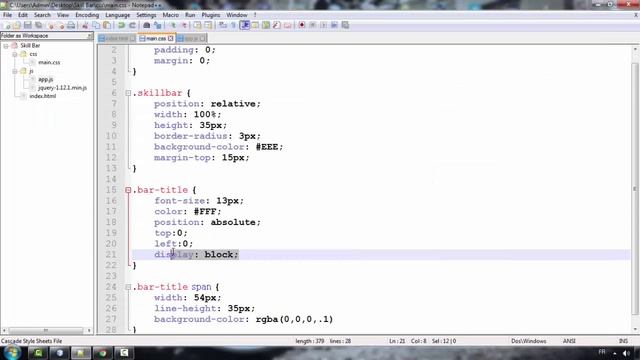This screenshot has height=360, width=640.
Task: Print the document via toolbar icon
Action: pyautogui.click(x=71, y=25)
